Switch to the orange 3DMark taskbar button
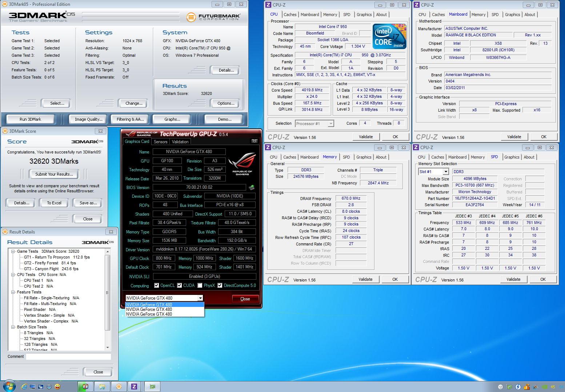The image size is (565, 392). point(119,386)
